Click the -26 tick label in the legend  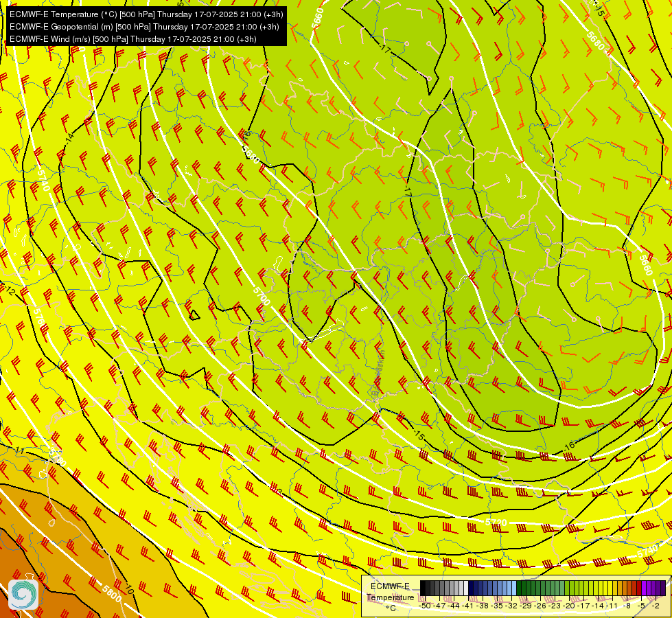[x=540, y=606]
